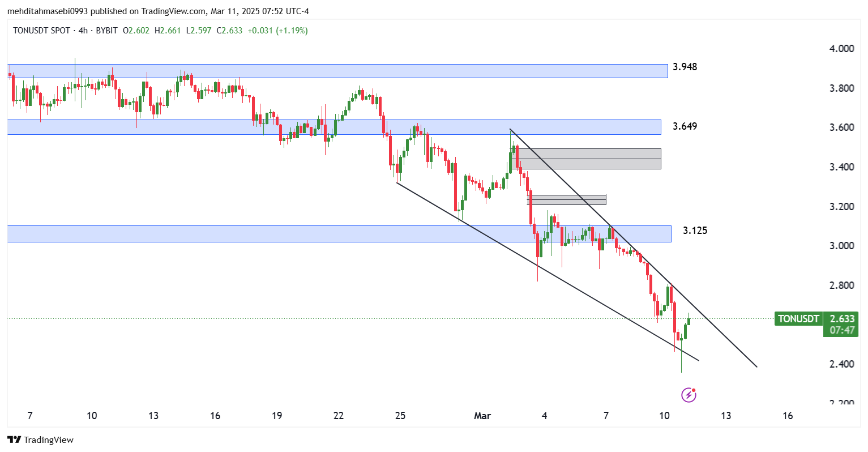Click the 7 February date axis label
This screenshot has width=868, height=452.
[x=30, y=416]
